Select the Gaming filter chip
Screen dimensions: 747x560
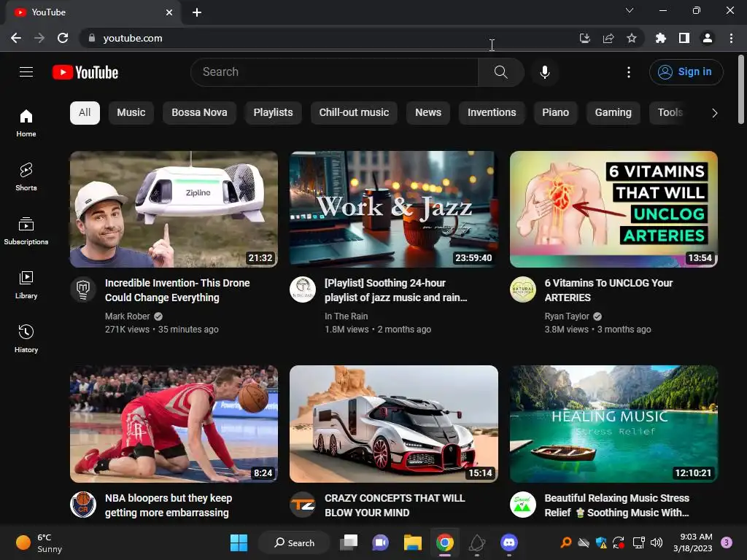(x=613, y=113)
